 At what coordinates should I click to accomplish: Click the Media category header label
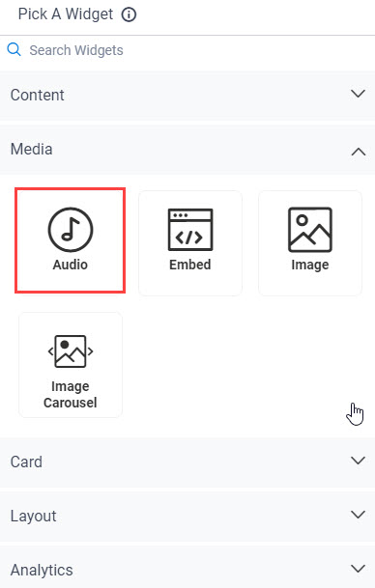[32, 150]
